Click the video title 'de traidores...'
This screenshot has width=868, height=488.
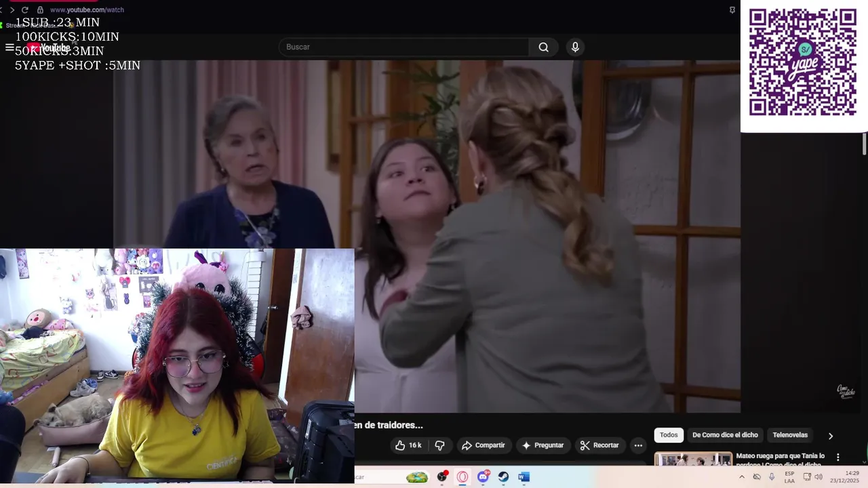click(x=389, y=425)
